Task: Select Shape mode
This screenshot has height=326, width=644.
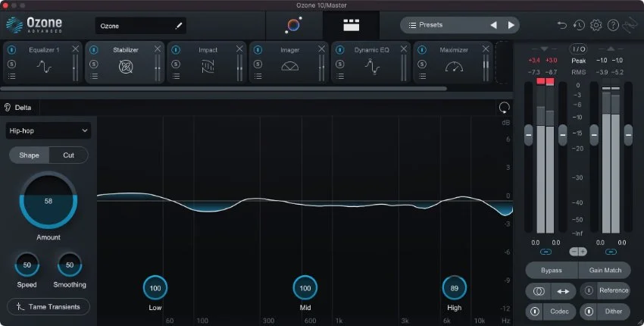Action: [x=29, y=155]
